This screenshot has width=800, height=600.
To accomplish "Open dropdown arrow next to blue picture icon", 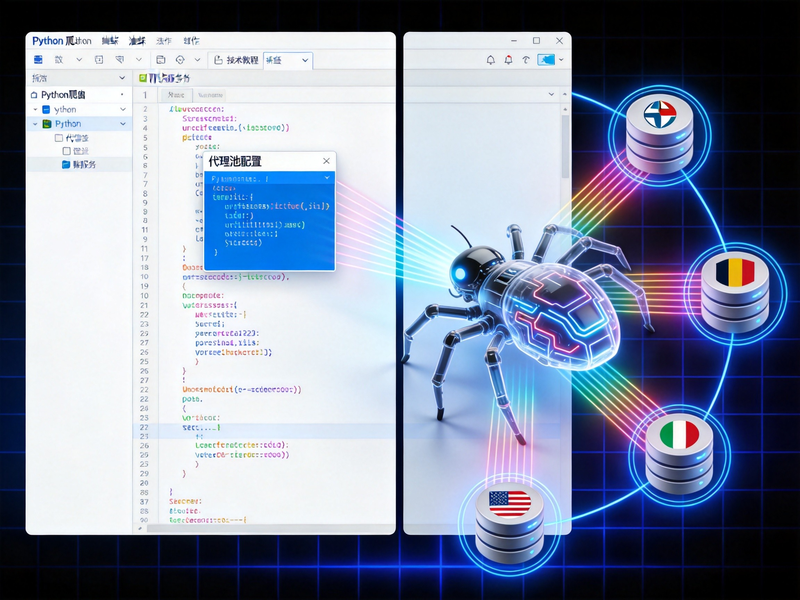I will point(562,60).
